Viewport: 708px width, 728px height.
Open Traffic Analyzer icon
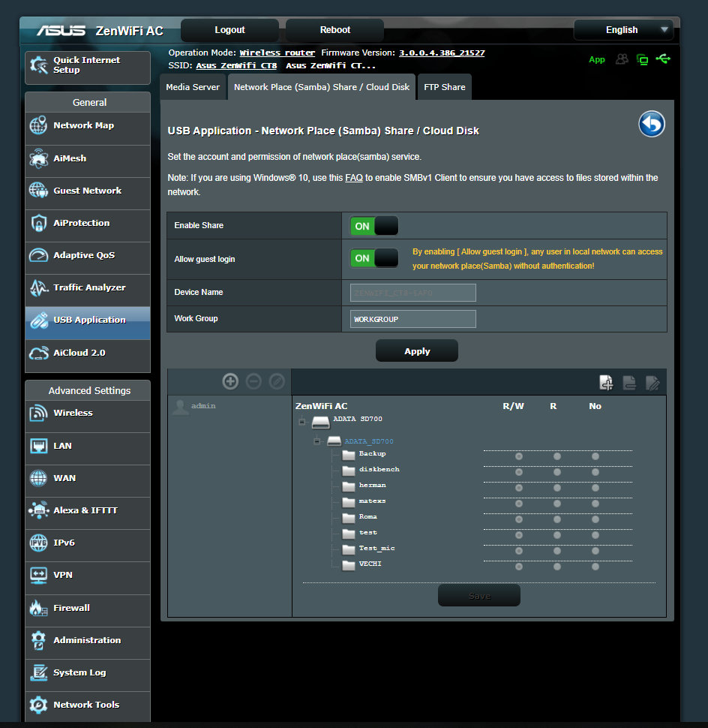click(38, 287)
